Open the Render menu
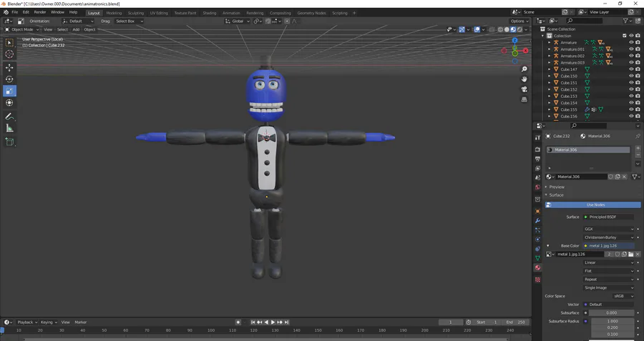Image resolution: width=644 pixels, height=341 pixels. (x=40, y=12)
